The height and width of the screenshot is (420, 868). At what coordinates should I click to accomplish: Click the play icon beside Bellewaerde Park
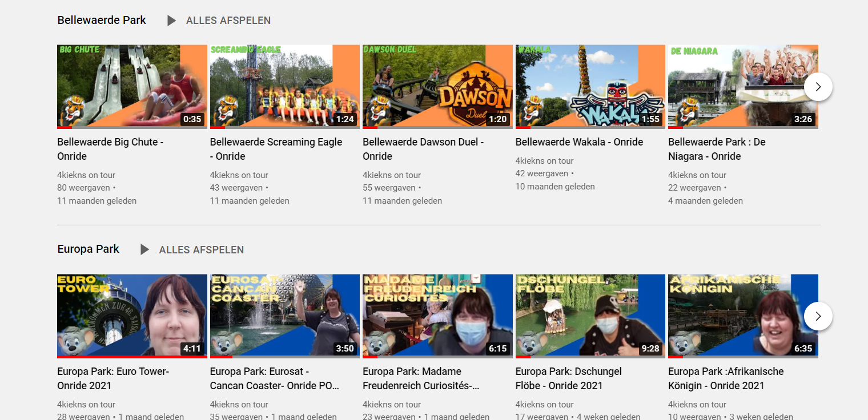[171, 21]
